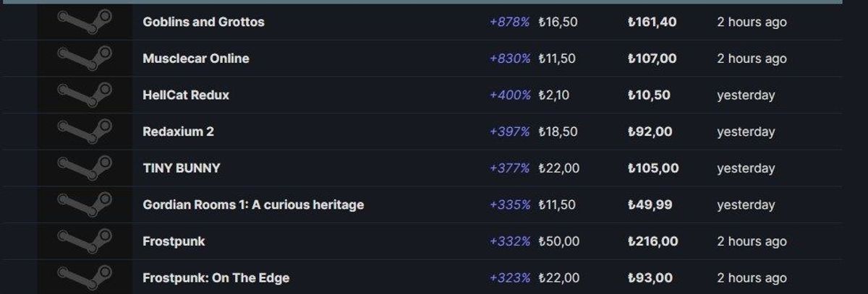
Task: Select the Steam thumbnail next to HellCat Redux
Action: pyautogui.click(x=85, y=95)
